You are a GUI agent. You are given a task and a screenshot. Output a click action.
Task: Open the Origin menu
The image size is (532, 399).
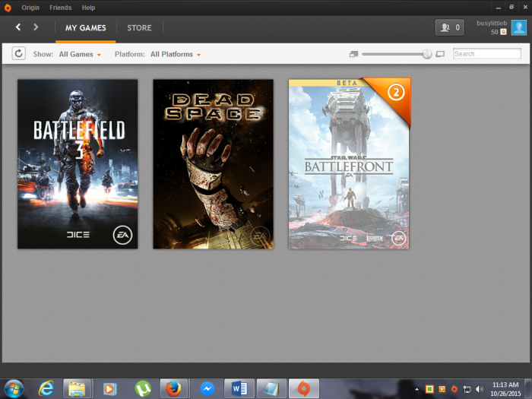(x=30, y=8)
